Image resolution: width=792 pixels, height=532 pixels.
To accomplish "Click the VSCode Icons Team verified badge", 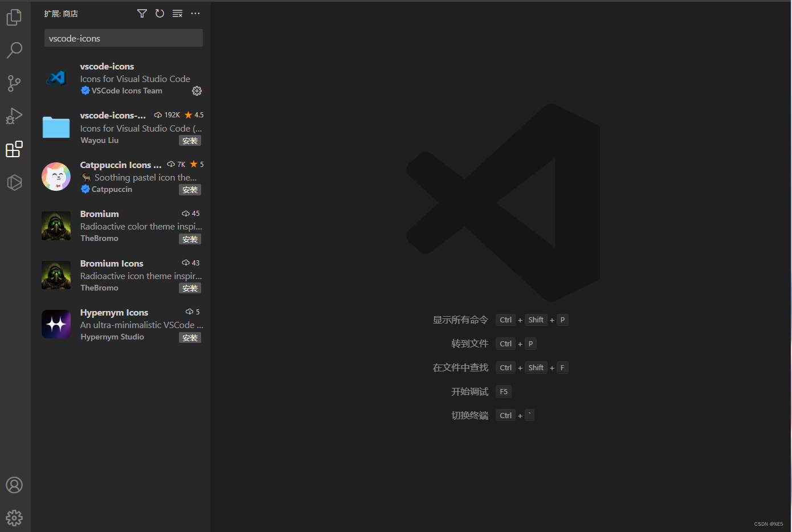I will [x=85, y=91].
